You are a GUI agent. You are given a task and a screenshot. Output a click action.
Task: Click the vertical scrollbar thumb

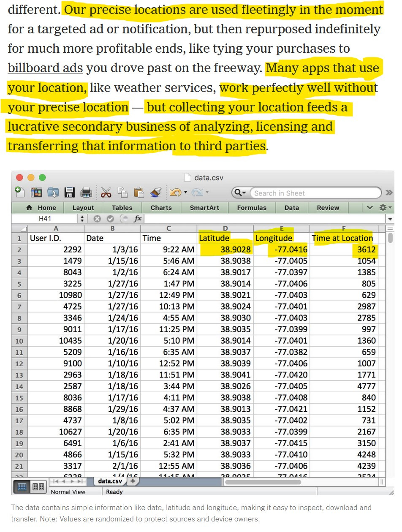click(x=391, y=238)
